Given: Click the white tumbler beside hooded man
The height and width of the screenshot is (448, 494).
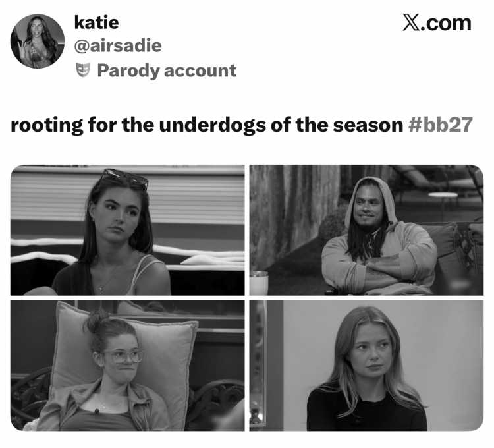Looking at the screenshot, I should pos(259,283).
